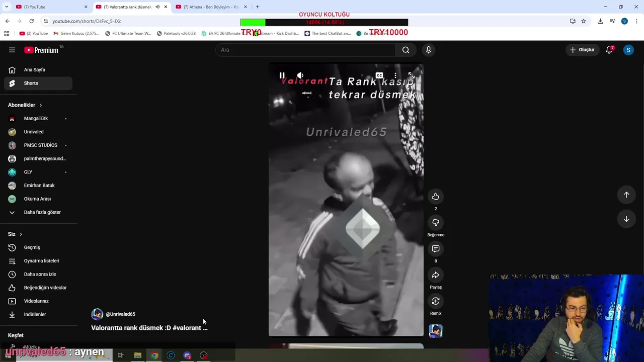
Task: Reload the page
Action: point(31,21)
